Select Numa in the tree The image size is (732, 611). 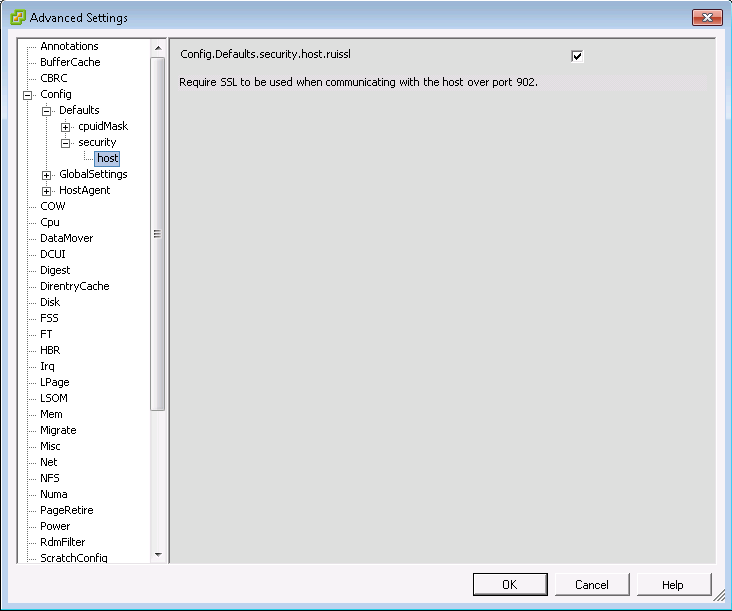(54, 494)
